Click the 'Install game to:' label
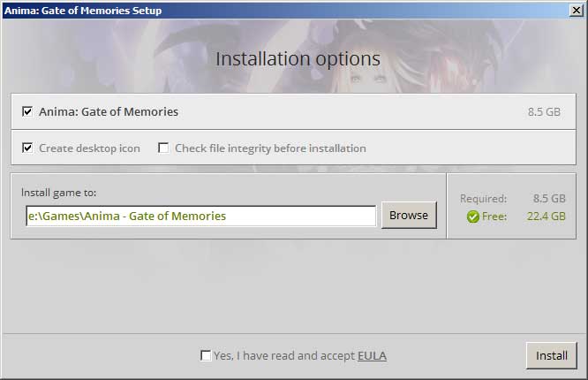The image size is (588, 380). coord(59,193)
